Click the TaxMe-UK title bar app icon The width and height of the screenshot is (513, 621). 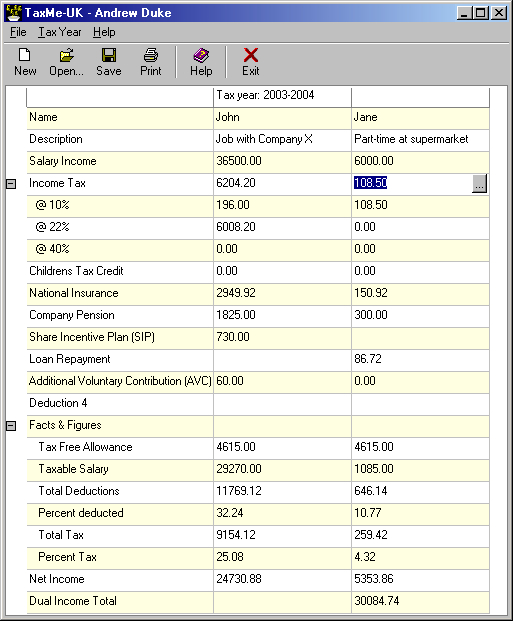coord(13,13)
